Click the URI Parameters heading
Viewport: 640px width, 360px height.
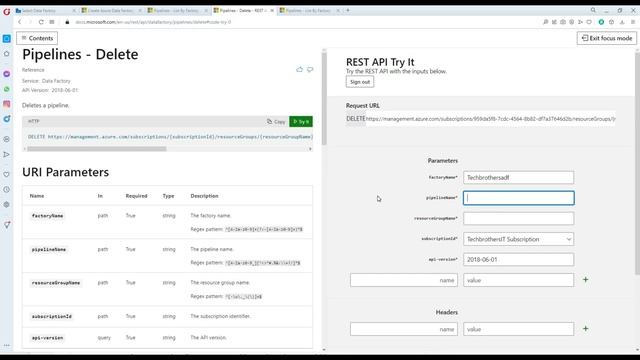66,172
